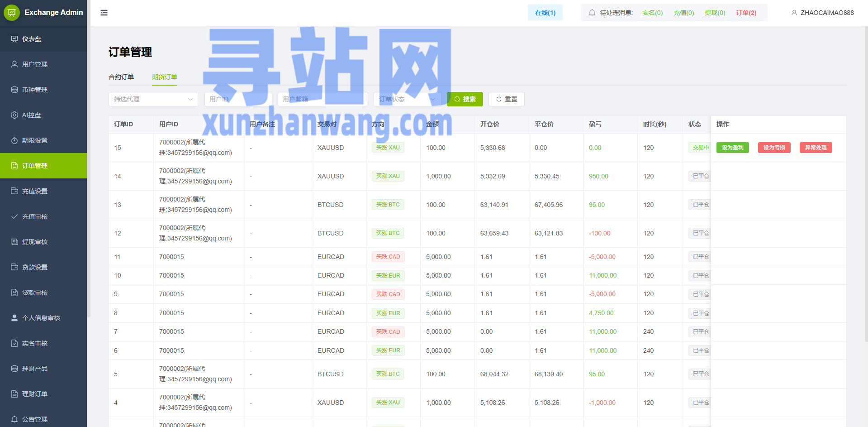Click 期限设置 clock icon in sidebar
Viewport: 868px width, 427px height.
tap(14, 140)
